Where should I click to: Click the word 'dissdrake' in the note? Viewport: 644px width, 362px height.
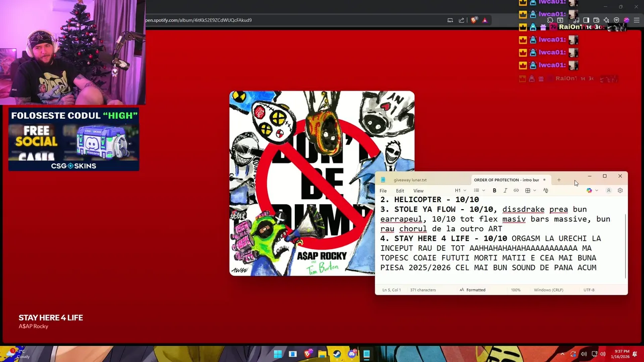523,209
